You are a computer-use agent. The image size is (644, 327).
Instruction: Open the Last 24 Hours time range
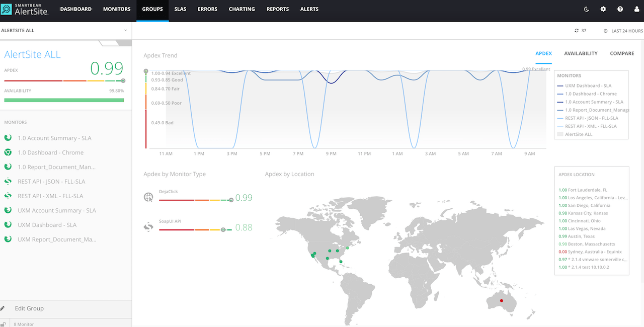coord(623,31)
